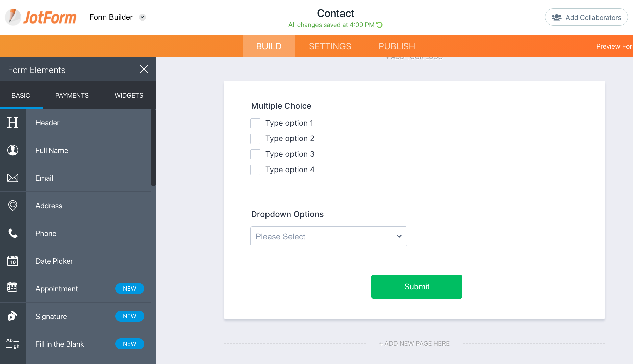Image resolution: width=633 pixels, height=364 pixels.
Task: Choose the Address location pin icon
Action: 13,206
